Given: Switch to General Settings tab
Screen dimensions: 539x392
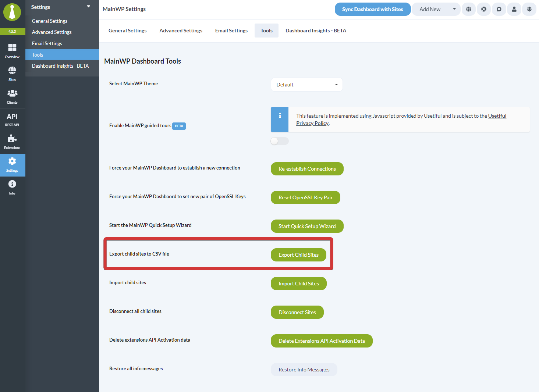Looking at the screenshot, I should (x=127, y=31).
